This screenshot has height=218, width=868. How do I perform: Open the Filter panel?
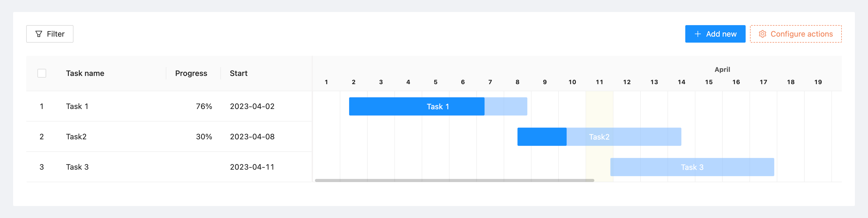50,34
